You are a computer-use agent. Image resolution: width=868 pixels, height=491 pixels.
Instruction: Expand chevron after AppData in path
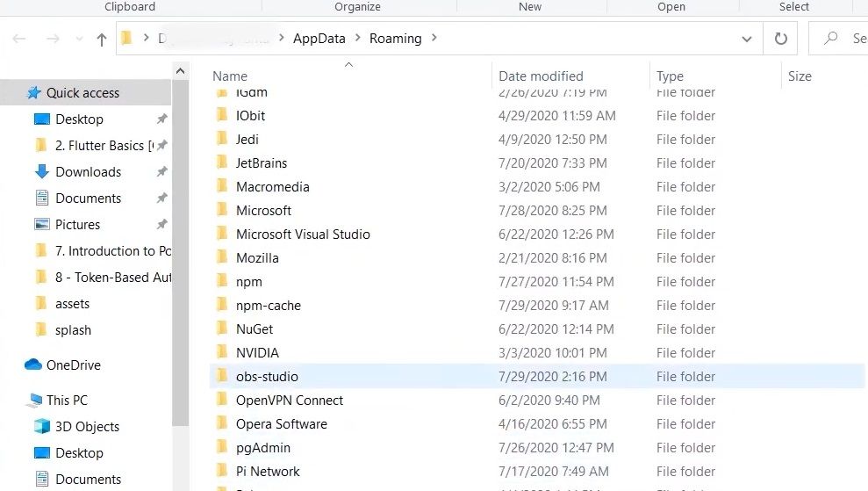pos(357,38)
